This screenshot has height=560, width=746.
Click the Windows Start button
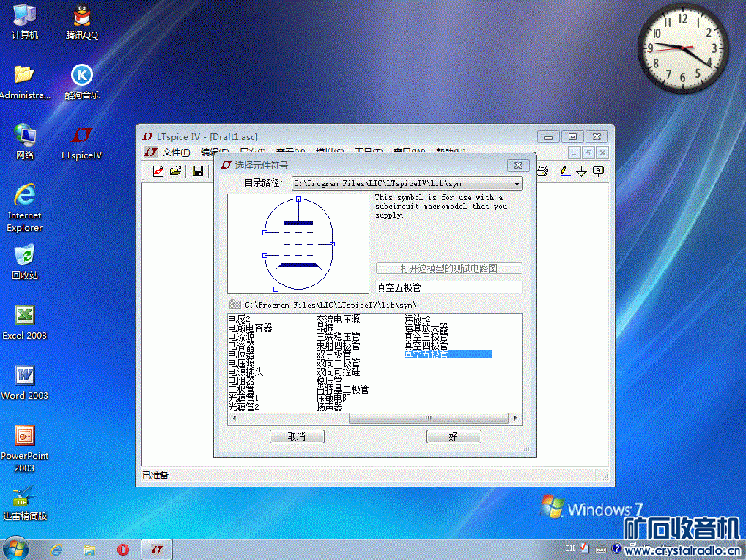(x=15, y=549)
